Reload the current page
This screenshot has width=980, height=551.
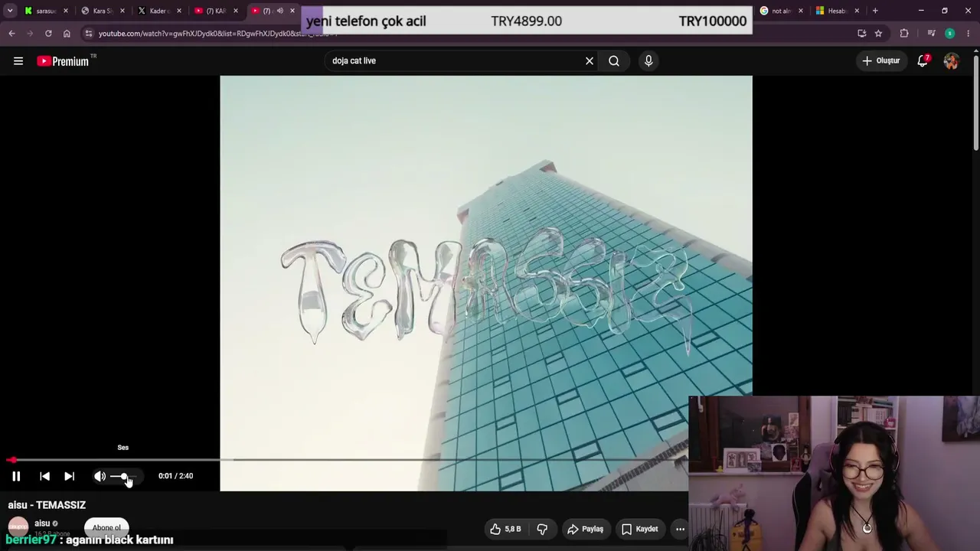coord(48,34)
